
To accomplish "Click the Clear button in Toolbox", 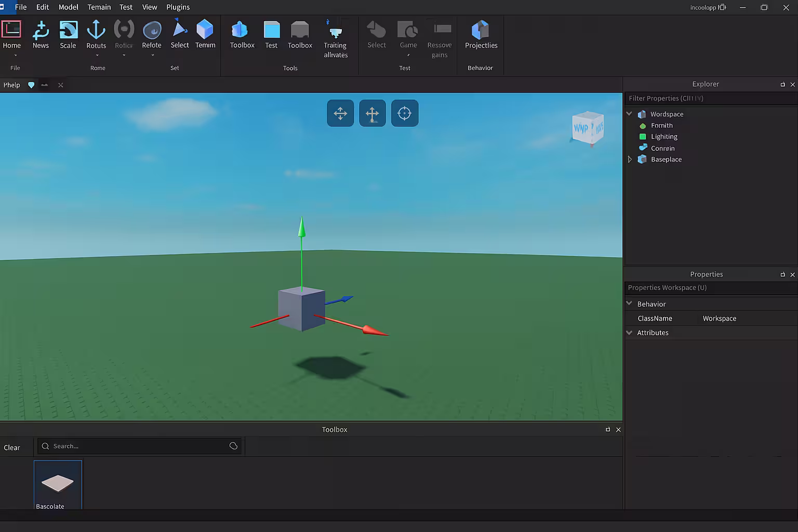I will [12, 447].
